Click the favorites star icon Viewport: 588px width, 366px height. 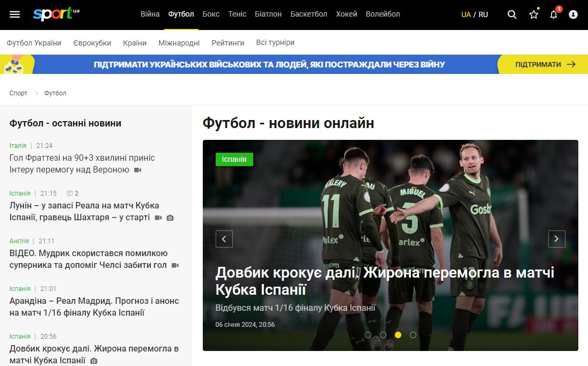(x=533, y=14)
